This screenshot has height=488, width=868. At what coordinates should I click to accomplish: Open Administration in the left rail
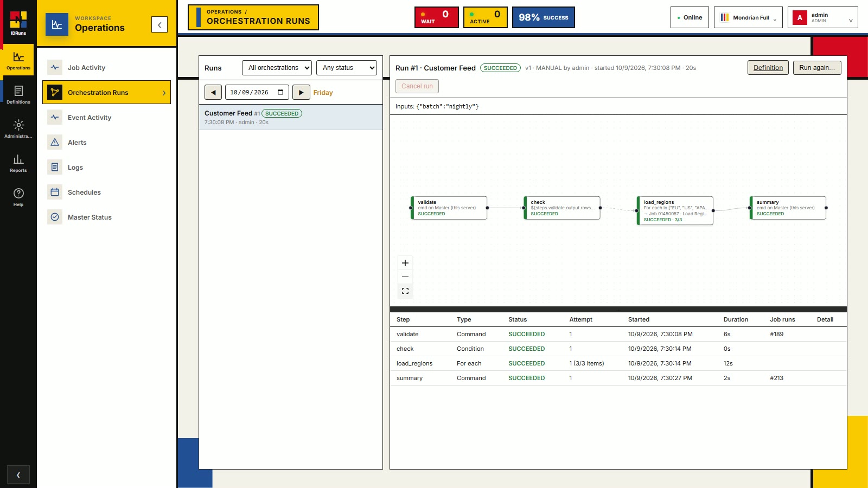point(18,129)
